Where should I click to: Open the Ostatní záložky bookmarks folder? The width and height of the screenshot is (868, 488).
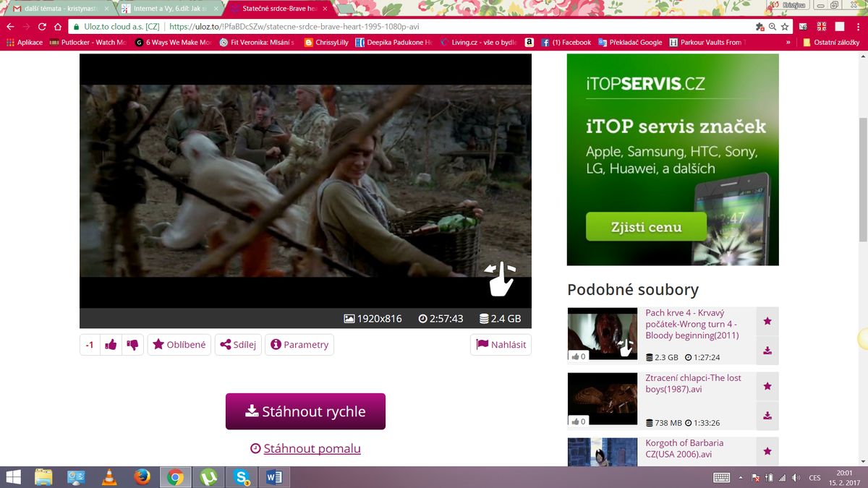(832, 43)
